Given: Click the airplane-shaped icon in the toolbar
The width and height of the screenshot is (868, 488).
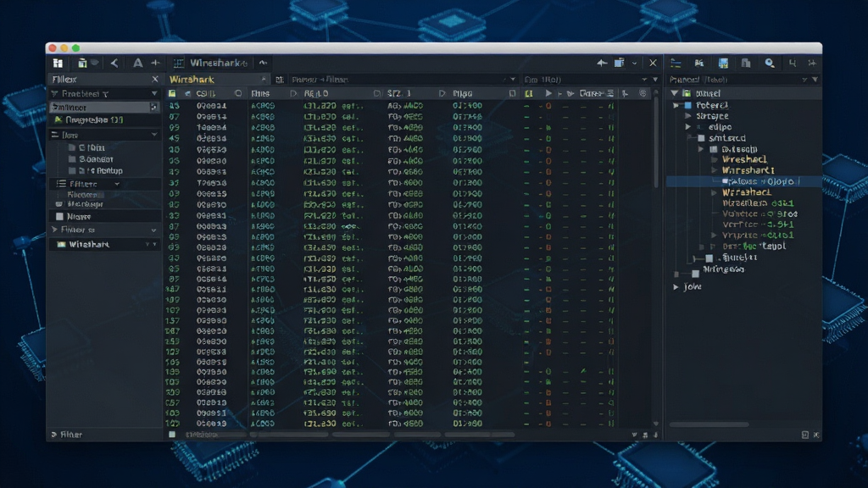Looking at the screenshot, I should [x=602, y=63].
